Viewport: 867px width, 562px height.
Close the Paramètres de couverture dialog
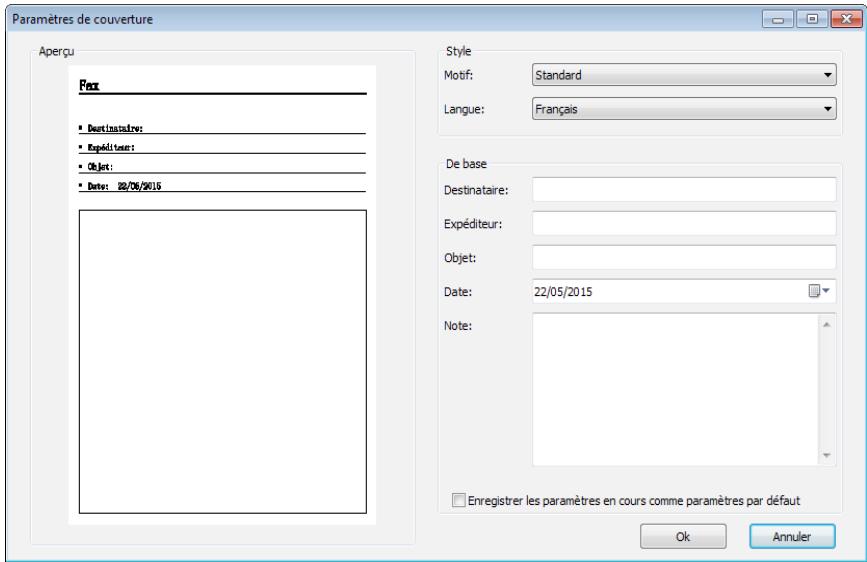846,19
